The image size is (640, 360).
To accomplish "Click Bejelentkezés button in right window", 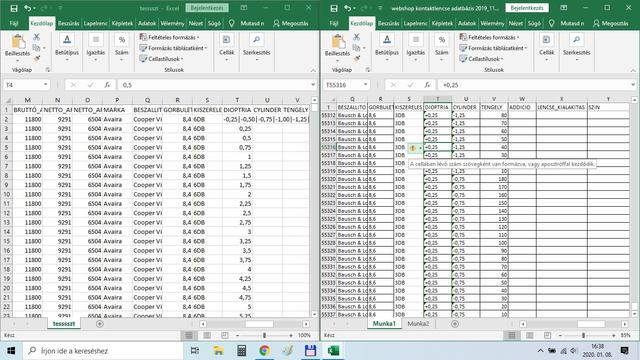I will pyautogui.click(x=527, y=8).
